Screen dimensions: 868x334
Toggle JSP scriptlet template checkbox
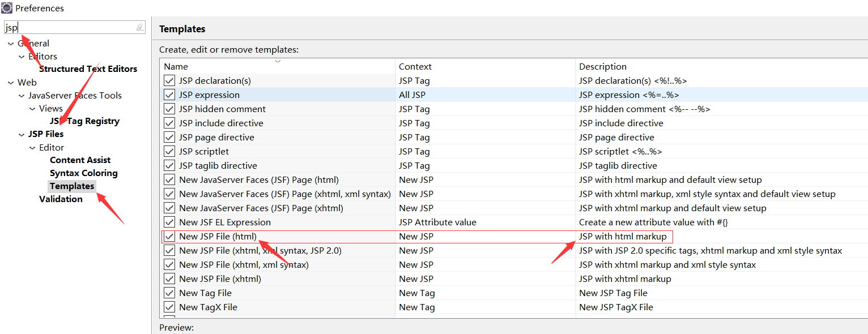tap(169, 152)
